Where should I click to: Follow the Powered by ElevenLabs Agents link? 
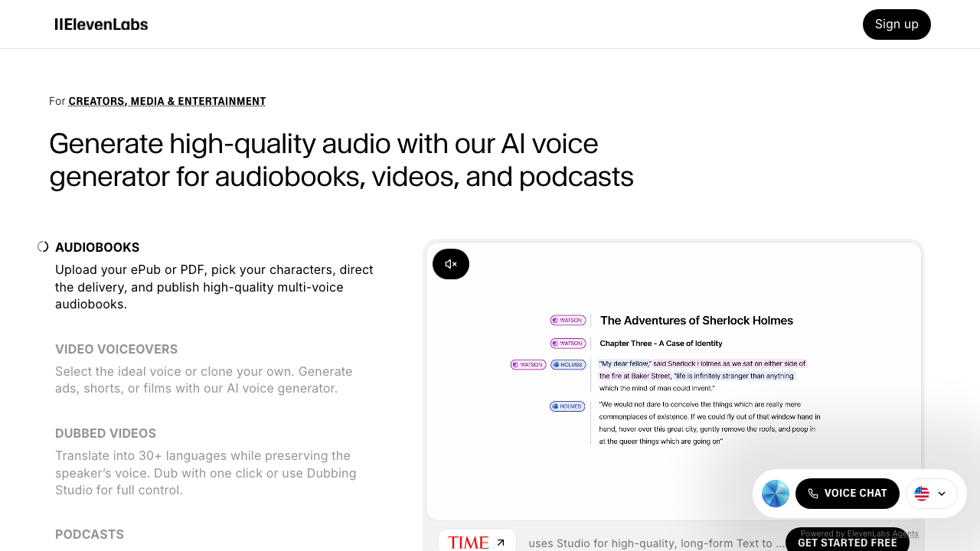tap(859, 533)
